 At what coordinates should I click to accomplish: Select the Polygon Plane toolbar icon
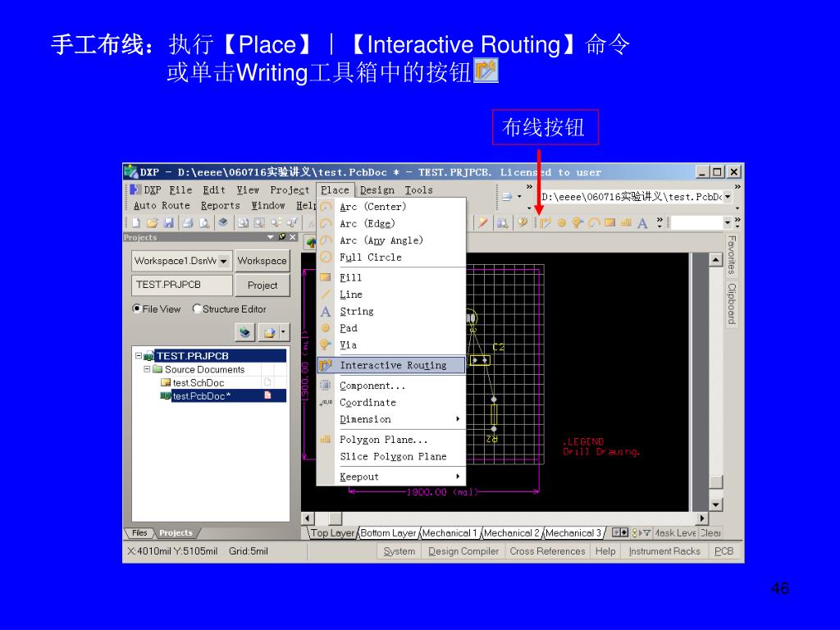(626, 223)
